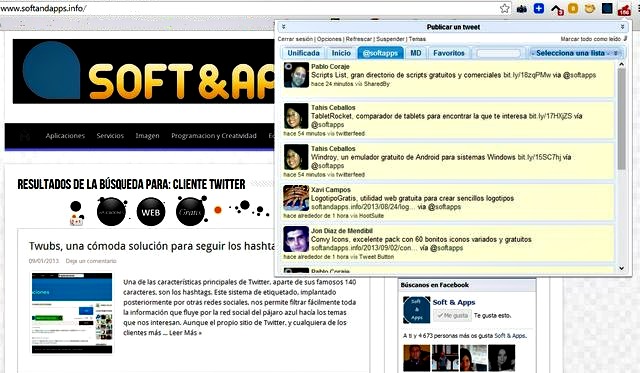Open the Imagen menu item
Image resolution: width=640 pixels, height=373 pixels.
[x=147, y=135]
